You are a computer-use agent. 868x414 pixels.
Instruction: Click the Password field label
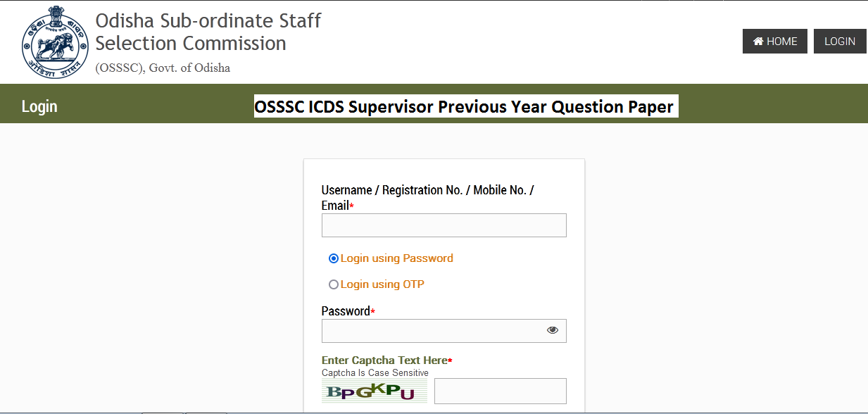coord(344,310)
